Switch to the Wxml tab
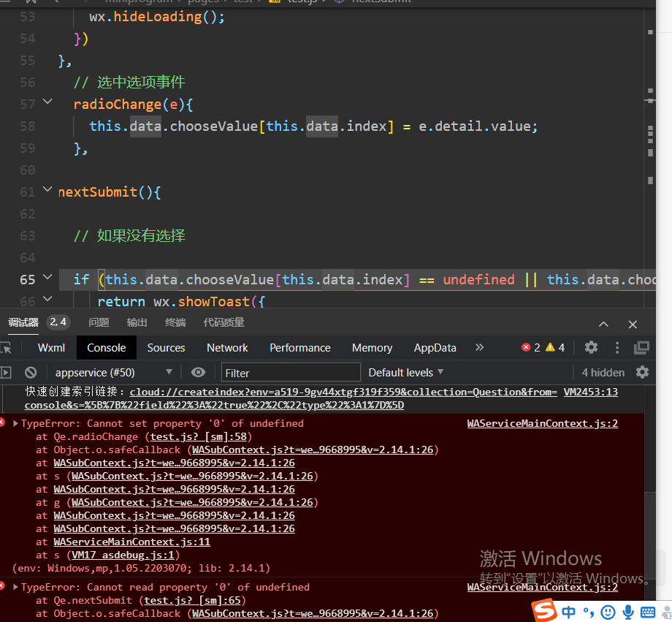Viewport: 672px width, 622px height. click(51, 347)
